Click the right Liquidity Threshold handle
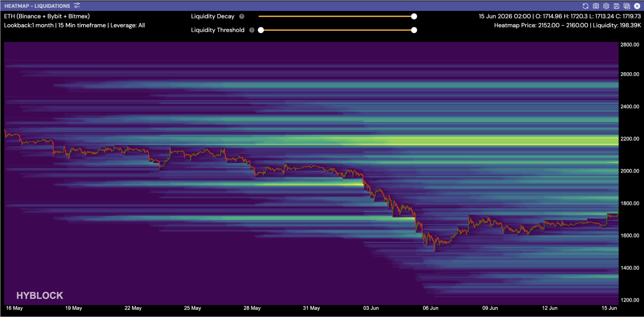The image size is (644, 317). click(414, 30)
